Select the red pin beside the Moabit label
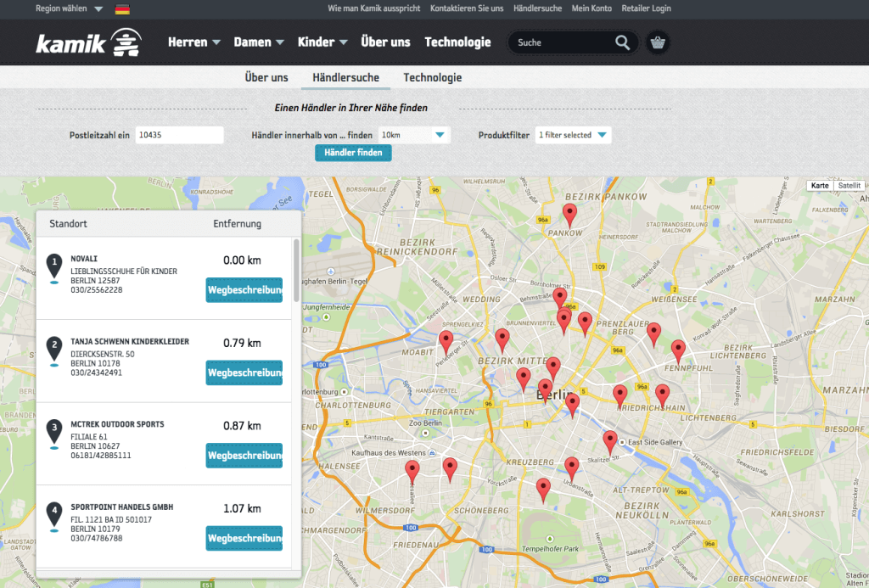This screenshot has width=869, height=588. tap(446, 343)
